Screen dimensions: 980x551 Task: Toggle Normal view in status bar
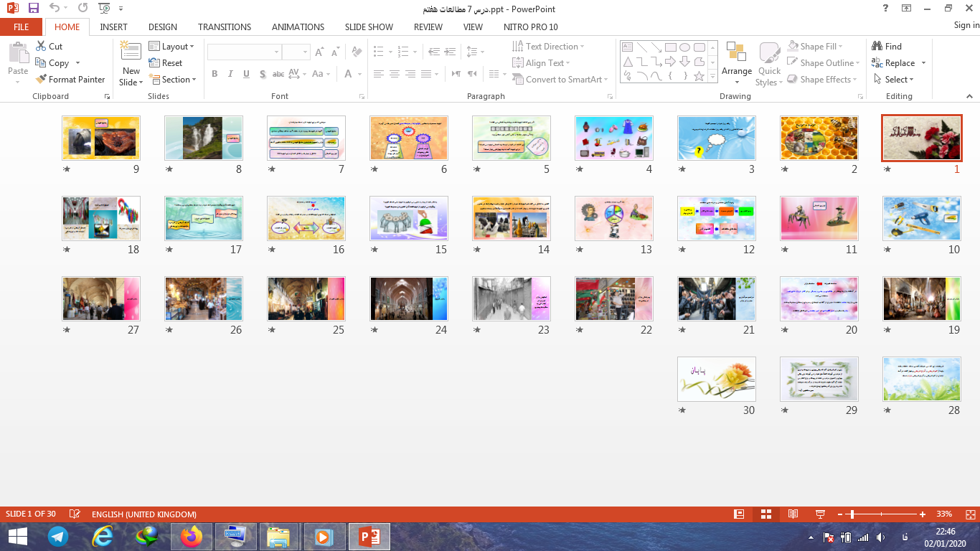pyautogui.click(x=739, y=514)
